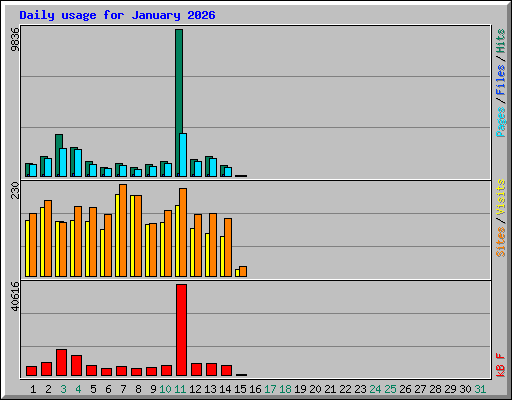
Task: Click day 16 on the x-axis
Action: point(255,389)
